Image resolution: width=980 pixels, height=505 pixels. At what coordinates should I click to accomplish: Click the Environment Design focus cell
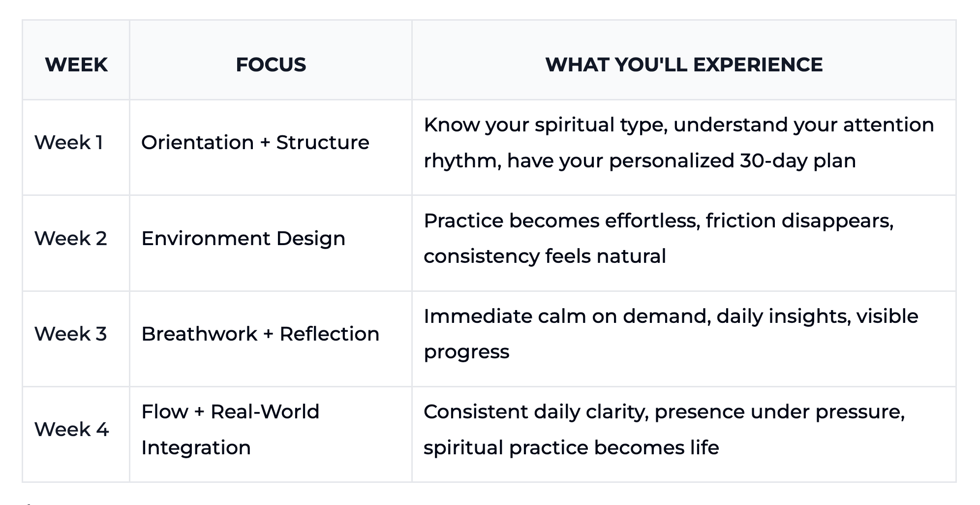click(x=243, y=239)
